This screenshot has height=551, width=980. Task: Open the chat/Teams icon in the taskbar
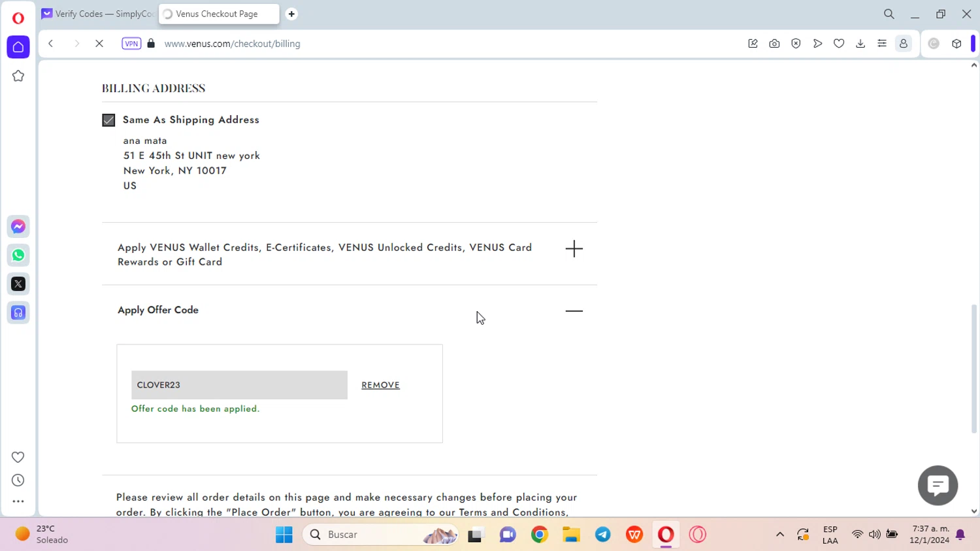508,535
